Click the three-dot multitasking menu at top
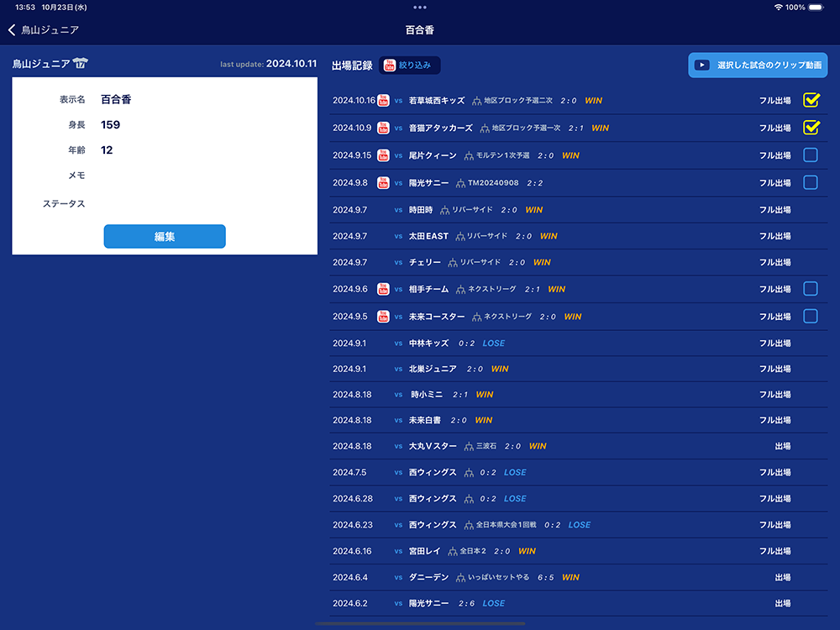840x630 pixels. pos(420,7)
